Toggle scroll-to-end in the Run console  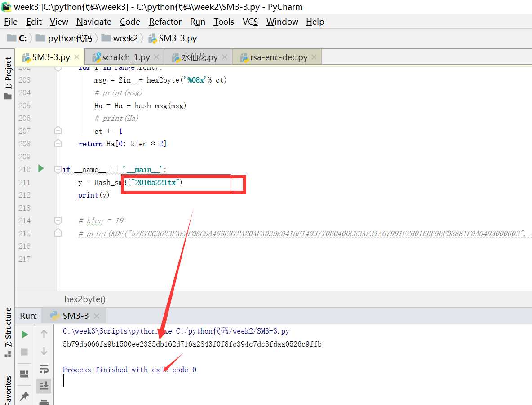[44, 386]
